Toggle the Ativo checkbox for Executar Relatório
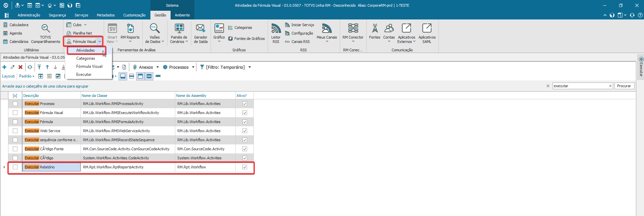 click(x=245, y=167)
